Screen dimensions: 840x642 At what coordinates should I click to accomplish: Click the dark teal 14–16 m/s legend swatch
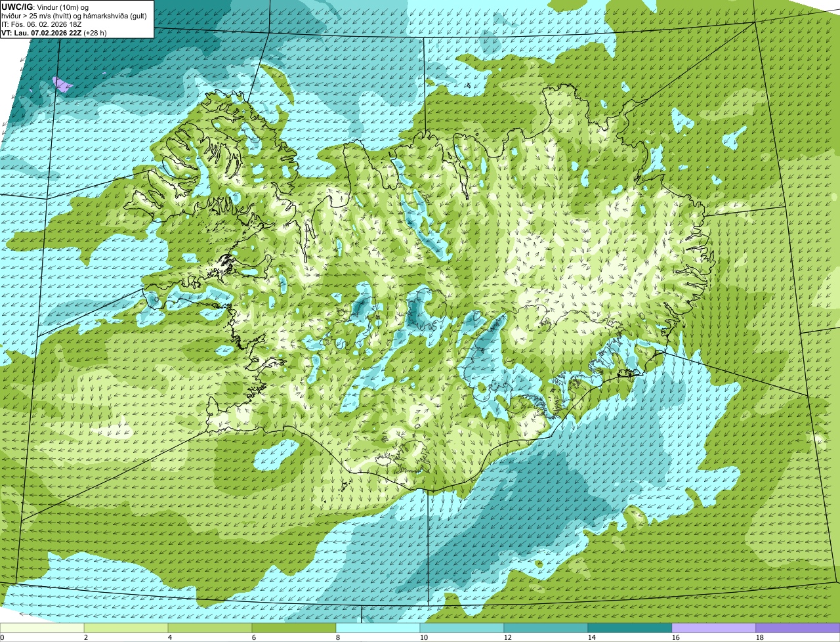[630, 628]
